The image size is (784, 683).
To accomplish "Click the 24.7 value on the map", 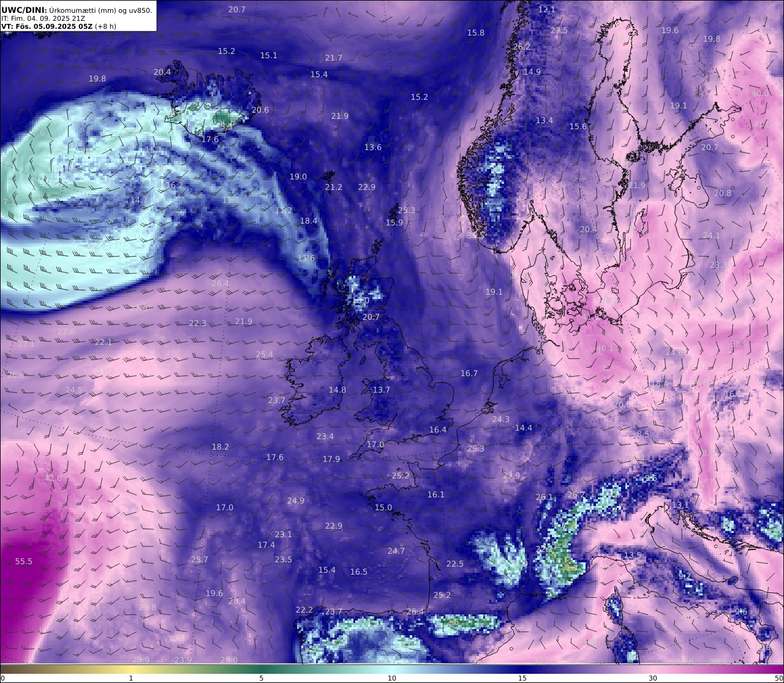I will click(x=396, y=551).
